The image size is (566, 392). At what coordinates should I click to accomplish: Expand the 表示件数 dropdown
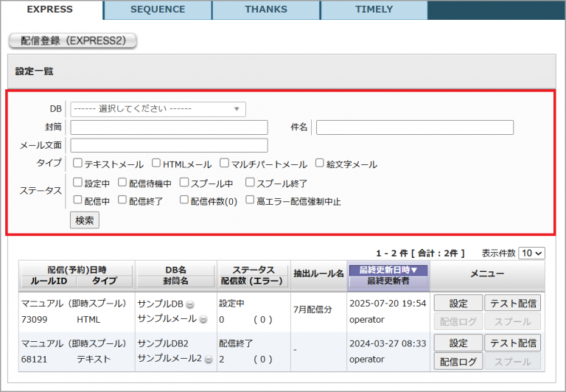[x=531, y=253]
